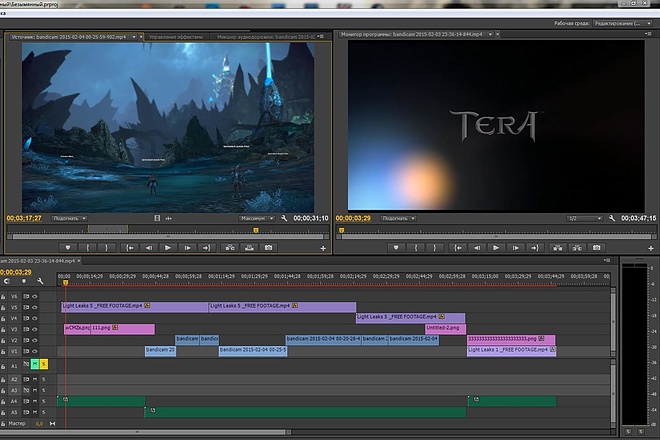Play the sequence in Program monitor
This screenshot has width=660, height=440.
(496, 248)
